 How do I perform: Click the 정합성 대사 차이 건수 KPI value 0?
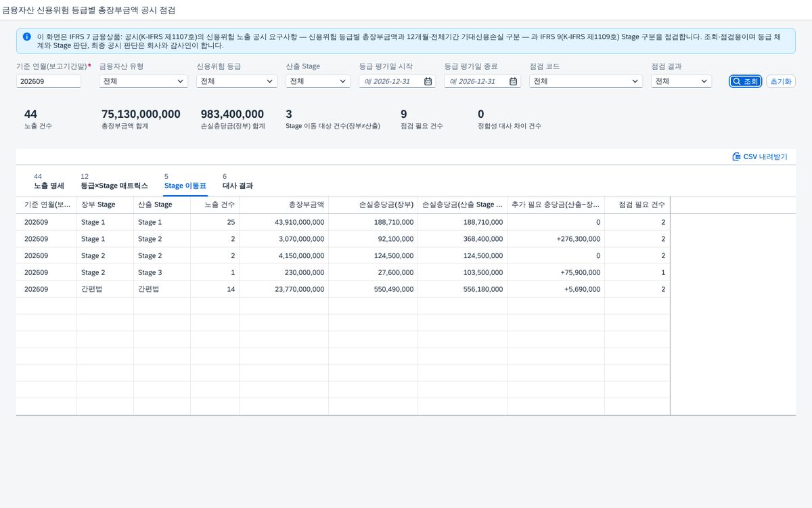click(x=481, y=114)
